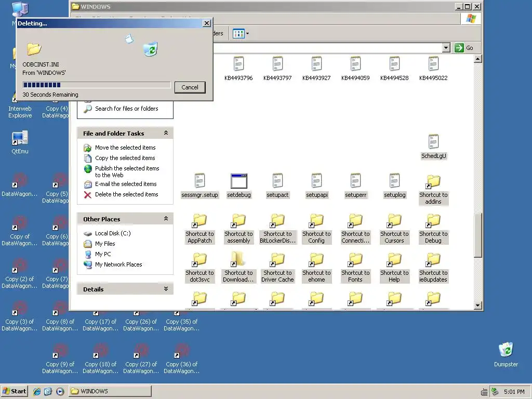Screen dimensions: 532x399
Task: Click the network tray icon
Action: [x=495, y=392]
